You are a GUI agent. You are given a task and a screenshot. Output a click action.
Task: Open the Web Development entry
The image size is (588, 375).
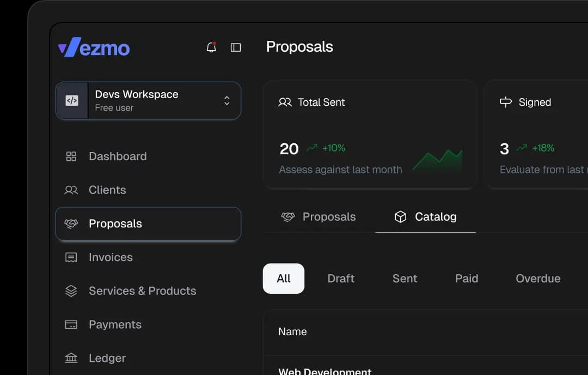(x=325, y=370)
